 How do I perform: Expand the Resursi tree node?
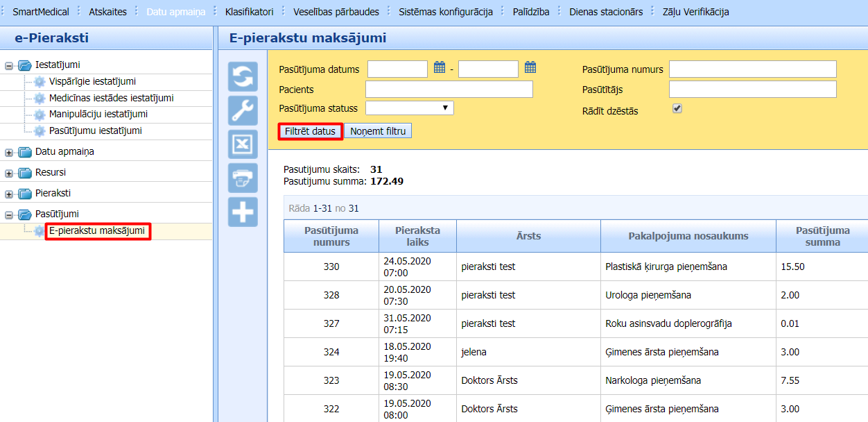click(x=9, y=173)
